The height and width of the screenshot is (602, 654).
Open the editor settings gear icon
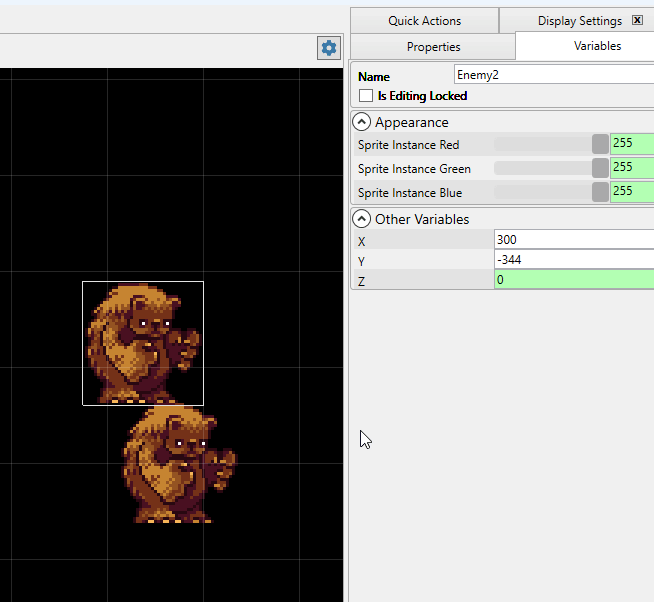[329, 47]
